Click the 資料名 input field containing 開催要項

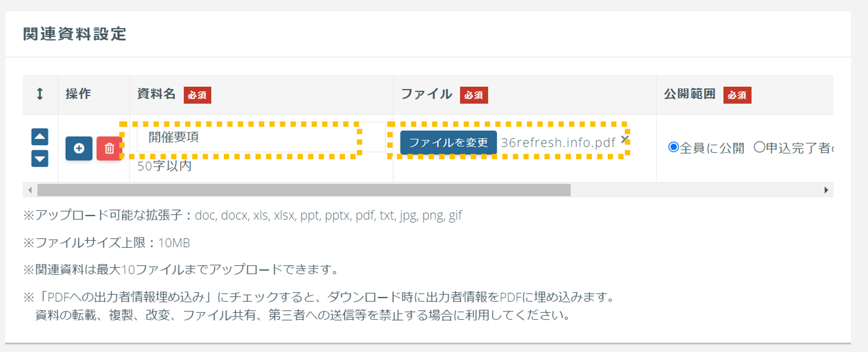(261, 137)
